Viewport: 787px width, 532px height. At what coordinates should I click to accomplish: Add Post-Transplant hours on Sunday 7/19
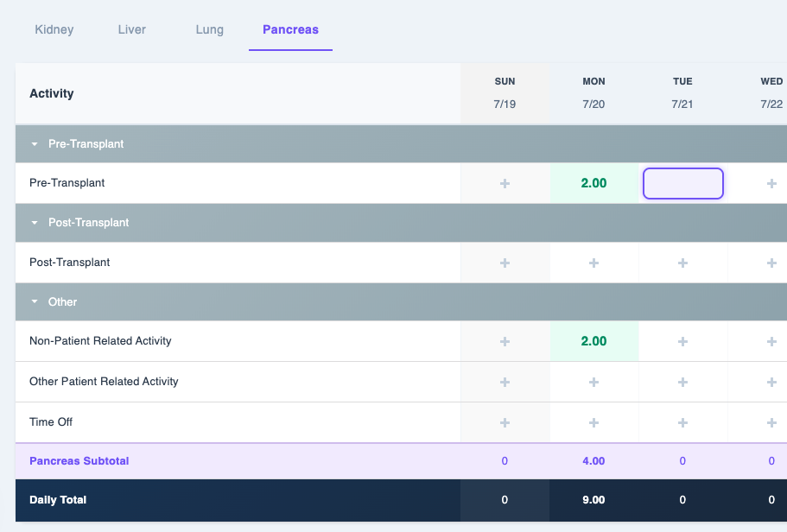(x=505, y=263)
